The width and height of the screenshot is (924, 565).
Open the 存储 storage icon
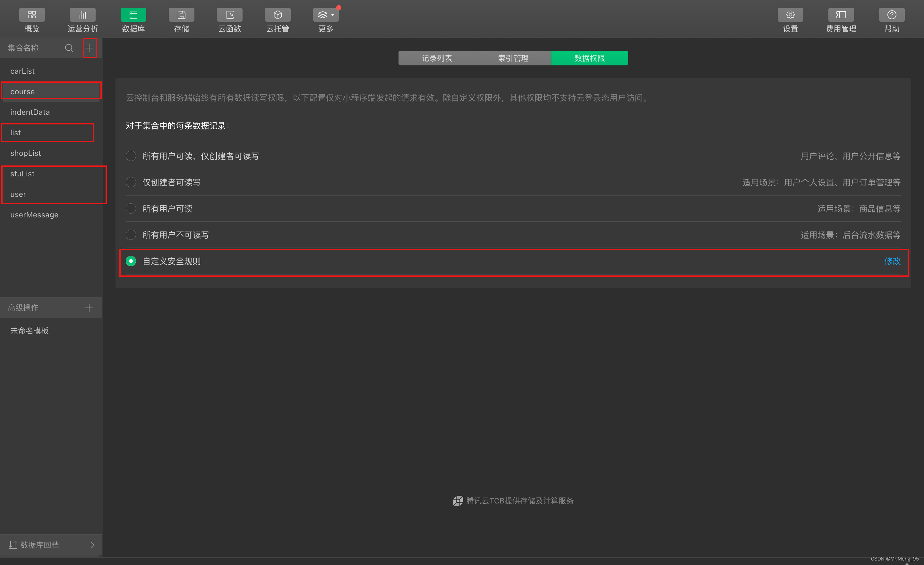coord(182,15)
